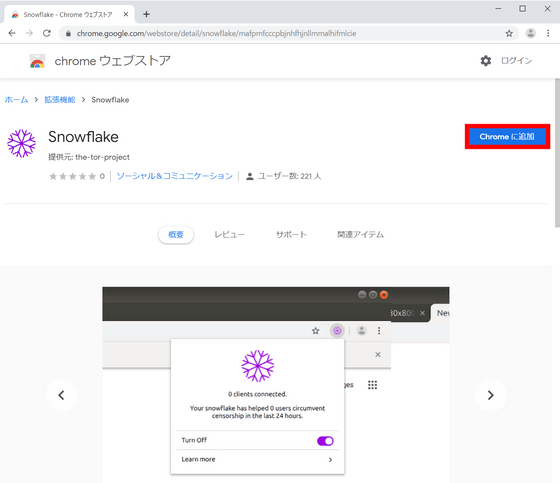
Task: Show previous screenshot with left chevron
Action: [61, 395]
